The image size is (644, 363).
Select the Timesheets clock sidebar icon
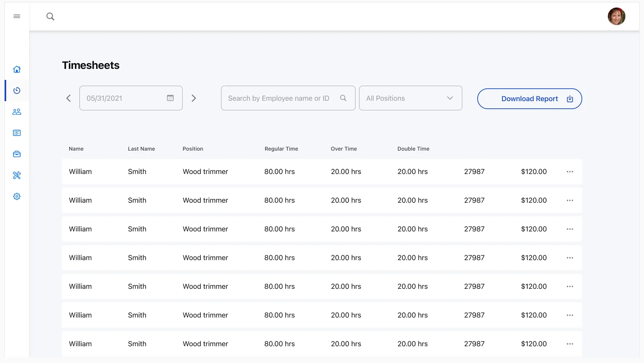(x=17, y=91)
